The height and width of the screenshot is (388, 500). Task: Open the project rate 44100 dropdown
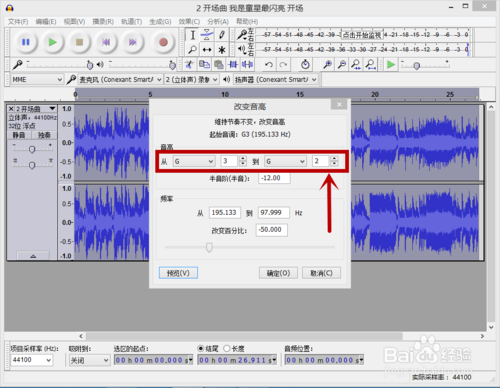pos(31,360)
